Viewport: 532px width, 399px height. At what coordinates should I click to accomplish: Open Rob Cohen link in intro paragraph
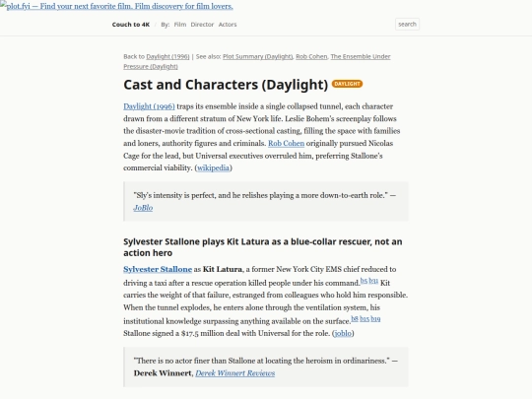[286, 143]
